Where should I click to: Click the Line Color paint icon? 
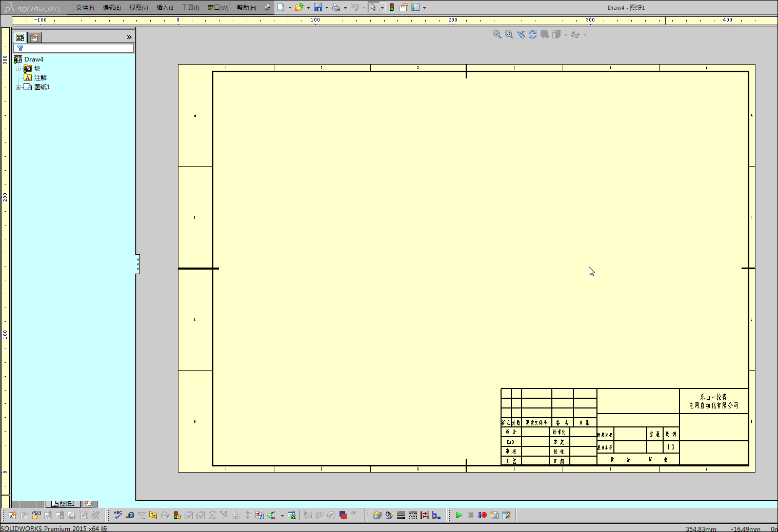389,515
